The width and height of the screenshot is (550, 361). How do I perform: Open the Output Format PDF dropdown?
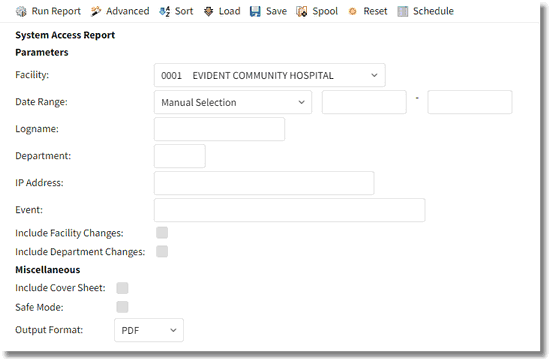click(149, 330)
